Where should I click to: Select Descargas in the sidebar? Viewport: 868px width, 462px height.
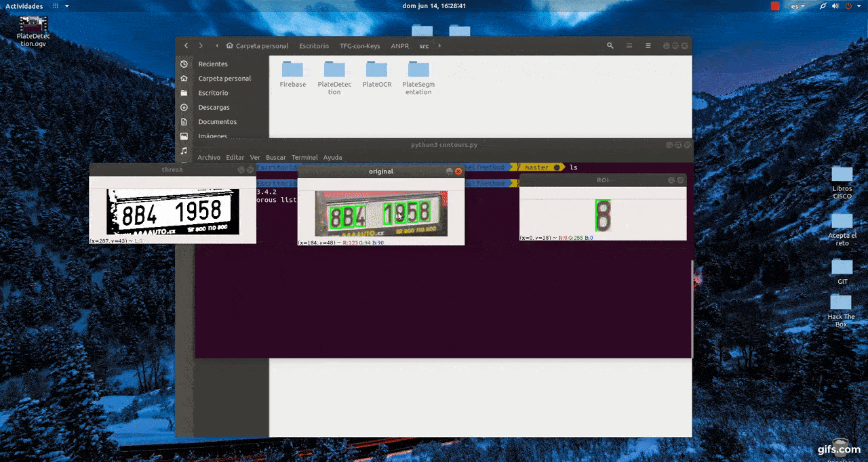[214, 107]
